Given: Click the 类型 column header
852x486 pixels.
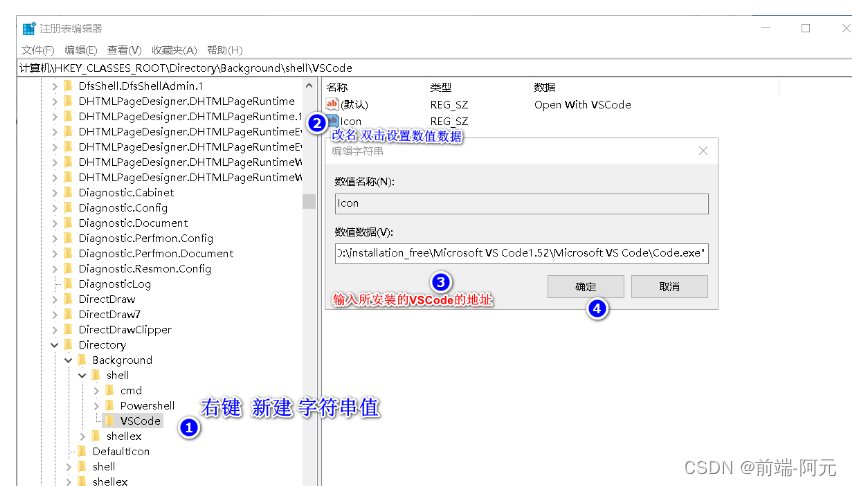Looking at the screenshot, I should pos(441,87).
